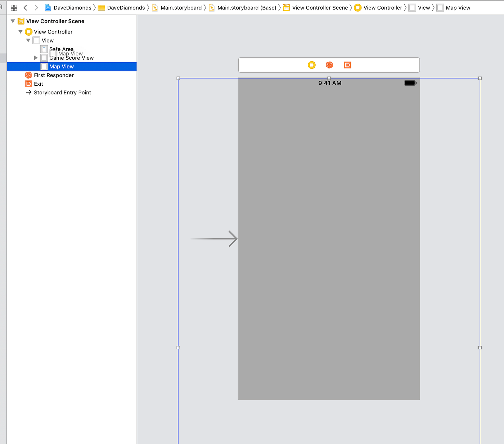Screen dimensions: 504x444
Task: Select First Responder in outline
Action: (54, 75)
